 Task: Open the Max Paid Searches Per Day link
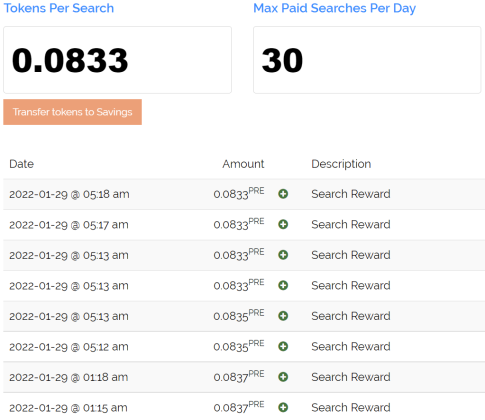coord(334,8)
